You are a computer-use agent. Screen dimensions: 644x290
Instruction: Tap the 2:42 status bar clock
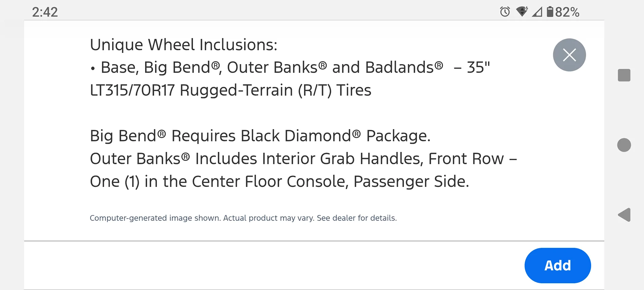[x=45, y=12]
